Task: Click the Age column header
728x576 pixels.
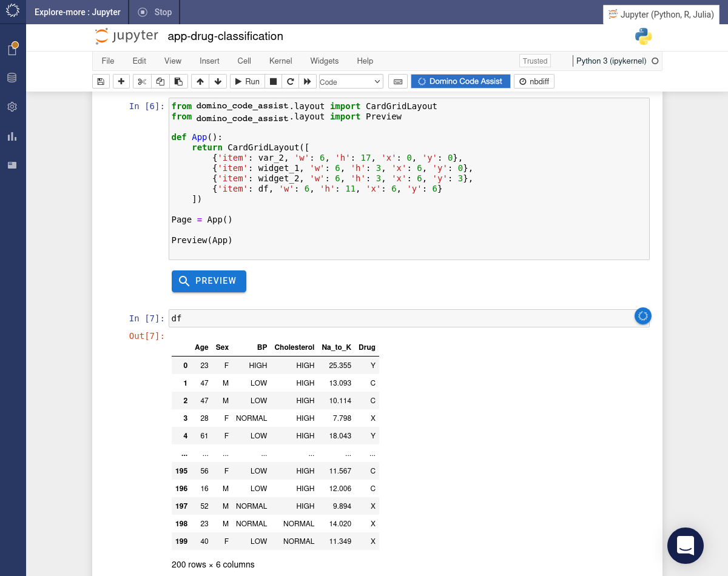Action: tap(201, 347)
